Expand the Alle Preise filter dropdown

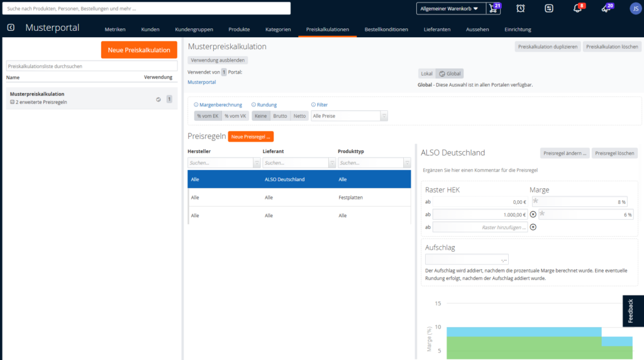click(x=384, y=116)
